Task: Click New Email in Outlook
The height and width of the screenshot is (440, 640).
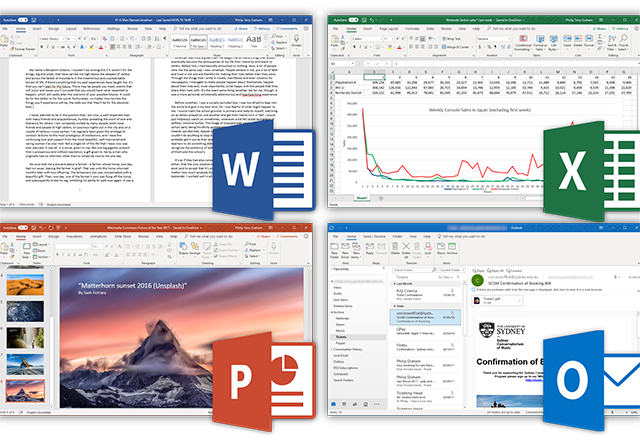Action: click(x=345, y=250)
